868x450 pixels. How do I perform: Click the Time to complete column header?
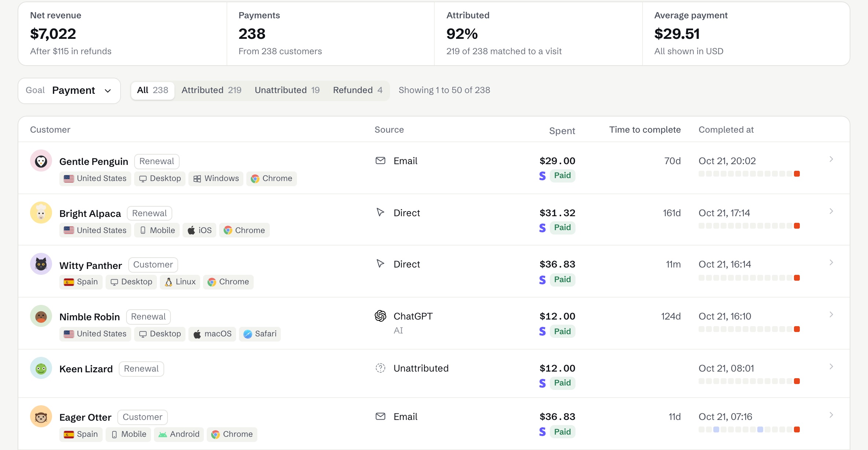[x=645, y=130]
